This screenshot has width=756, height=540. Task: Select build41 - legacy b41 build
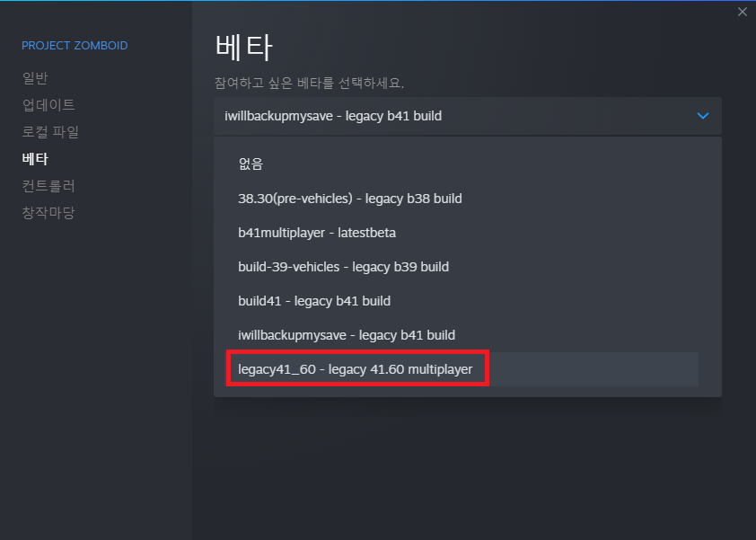[x=316, y=300]
